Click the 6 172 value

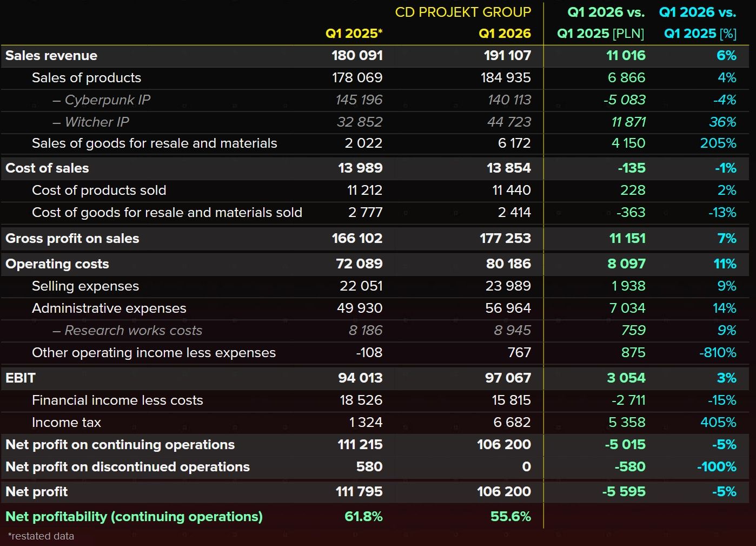point(514,143)
